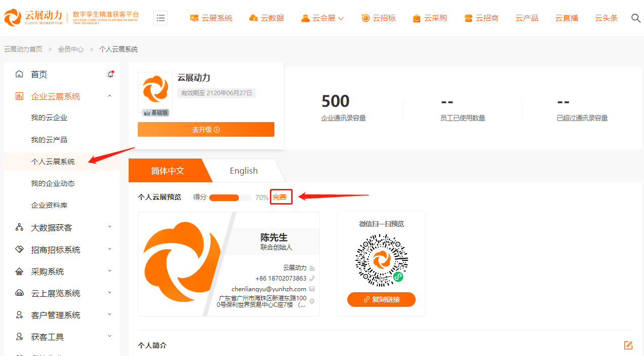644x356 pixels.
Task: Click the 招商招标系统 sidebar icon
Action: tap(19, 250)
